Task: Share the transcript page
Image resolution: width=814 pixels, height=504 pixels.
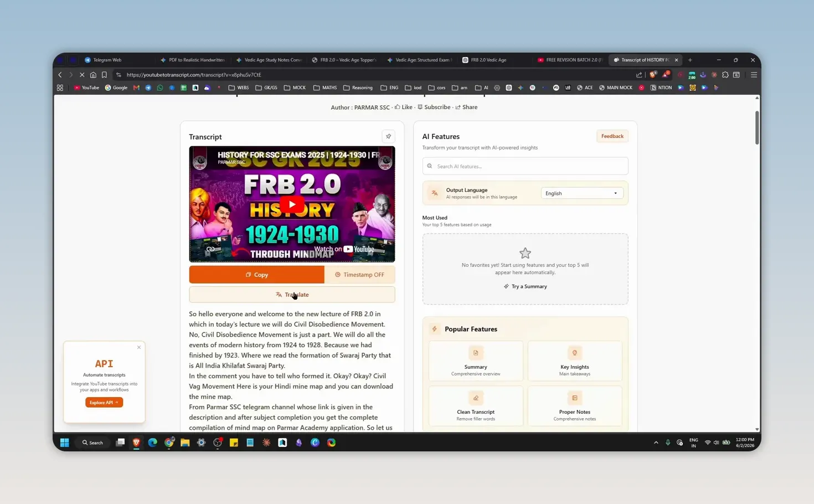Action: tap(466, 107)
